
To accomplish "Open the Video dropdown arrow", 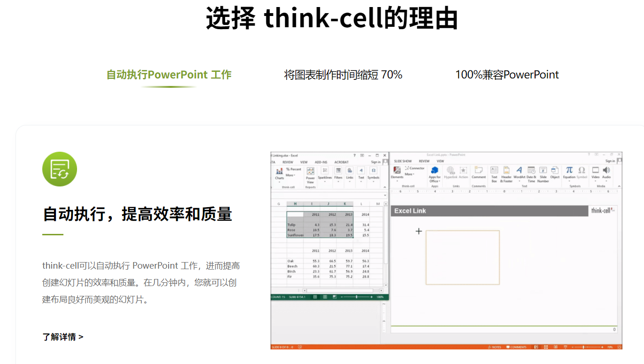I will click(x=596, y=181).
